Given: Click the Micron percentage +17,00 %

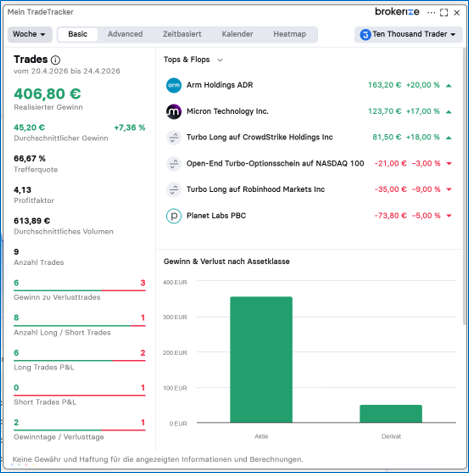Looking at the screenshot, I should click(x=423, y=111).
